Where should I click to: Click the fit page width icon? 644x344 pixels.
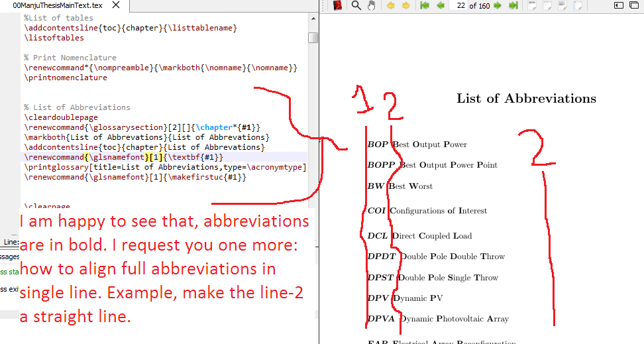pyautogui.click(x=547, y=5)
